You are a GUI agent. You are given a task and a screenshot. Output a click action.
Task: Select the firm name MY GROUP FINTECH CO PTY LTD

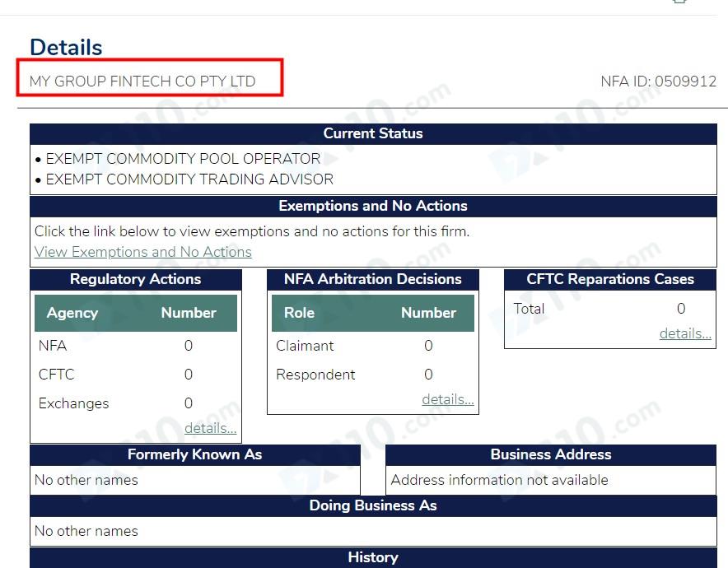pos(142,81)
